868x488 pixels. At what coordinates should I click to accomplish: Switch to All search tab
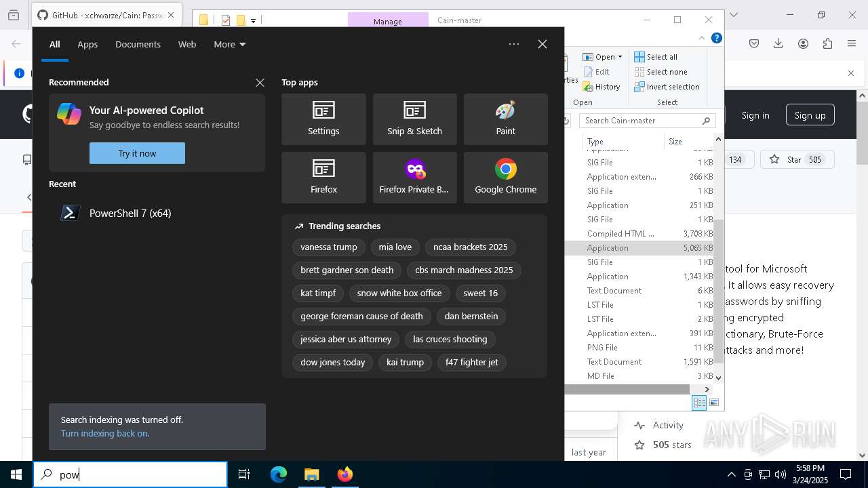(x=55, y=44)
